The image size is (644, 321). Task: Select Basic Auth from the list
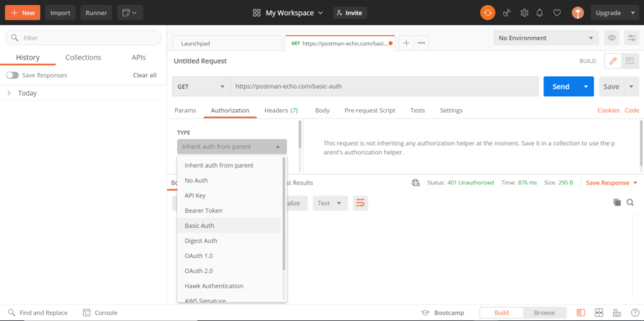pos(229,225)
